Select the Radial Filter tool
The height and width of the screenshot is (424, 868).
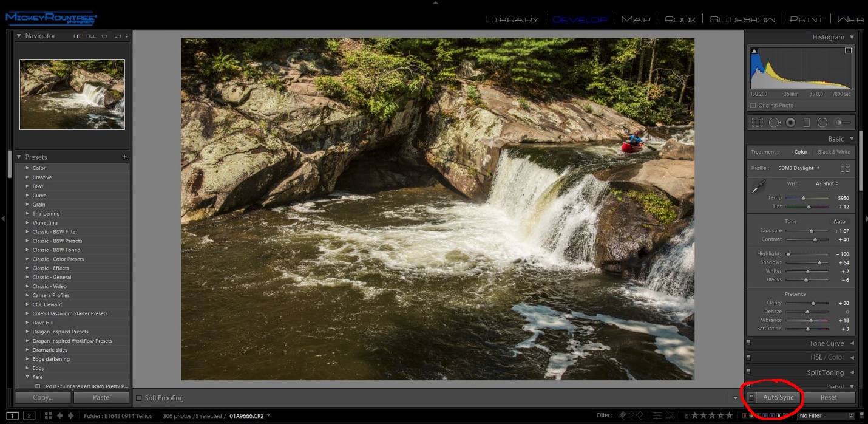point(822,122)
